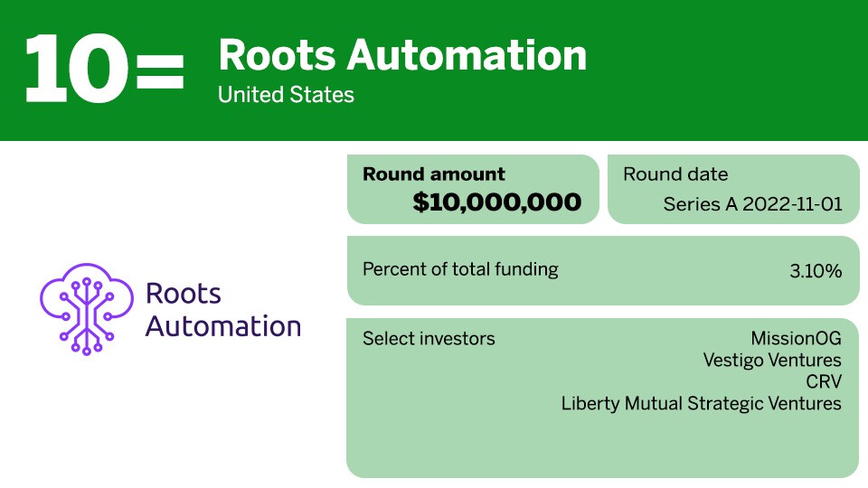Click the Select investors label

429,339
